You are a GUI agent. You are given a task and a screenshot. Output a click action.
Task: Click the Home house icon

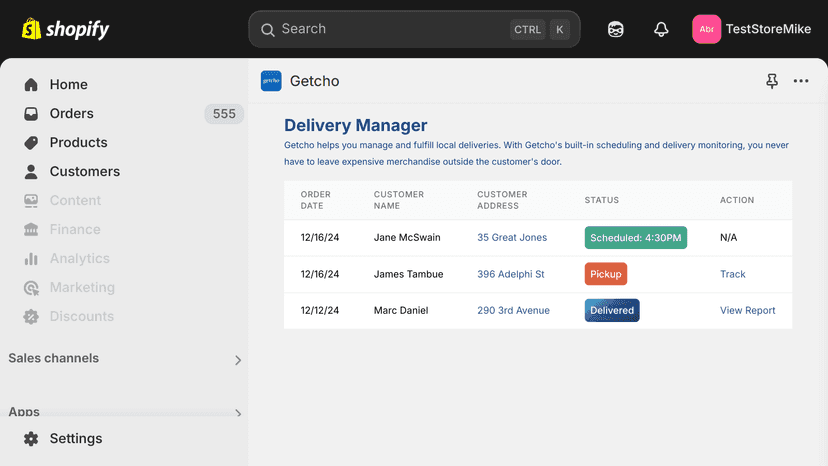click(x=31, y=85)
